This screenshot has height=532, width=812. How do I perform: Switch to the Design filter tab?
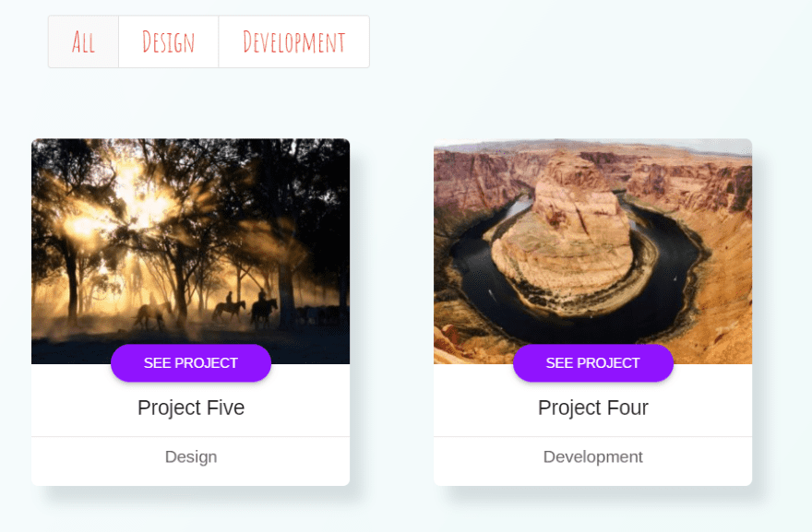tap(168, 41)
